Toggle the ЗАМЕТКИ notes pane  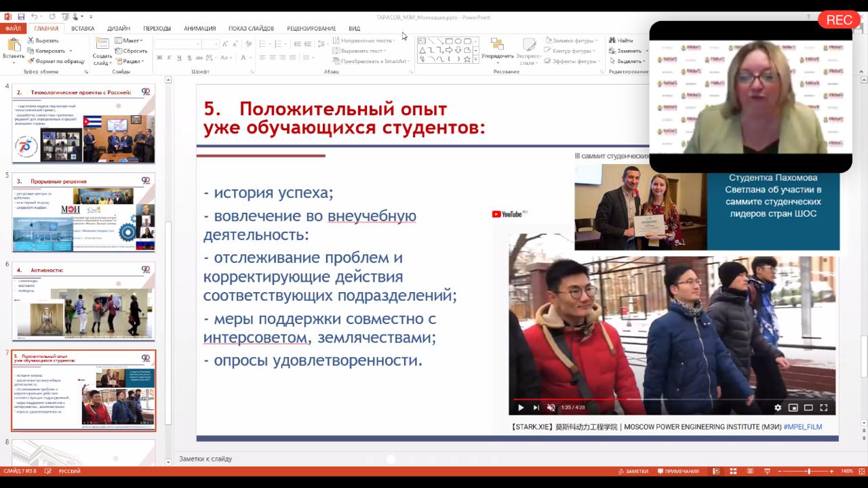pos(633,471)
